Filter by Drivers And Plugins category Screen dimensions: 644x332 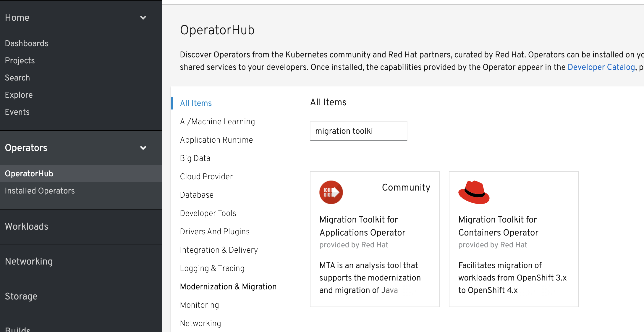pos(215,232)
